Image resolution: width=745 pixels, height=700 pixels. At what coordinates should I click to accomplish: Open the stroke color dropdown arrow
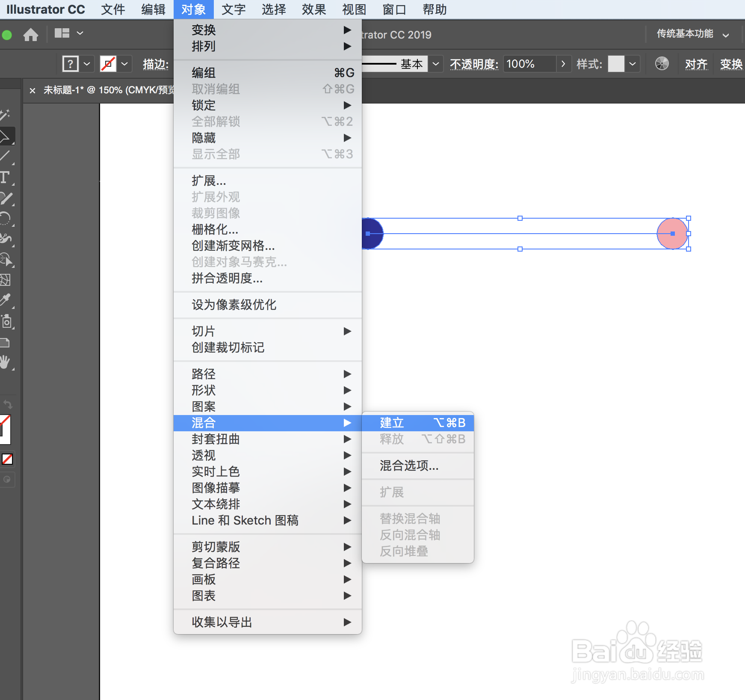124,64
